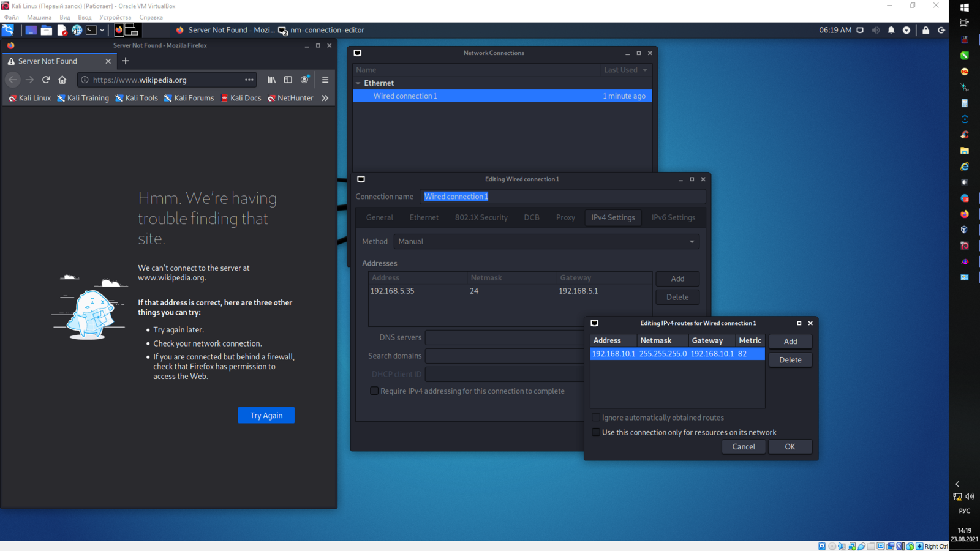Switch to the Ethernet tab
This screenshot has width=980, height=551.
click(424, 217)
